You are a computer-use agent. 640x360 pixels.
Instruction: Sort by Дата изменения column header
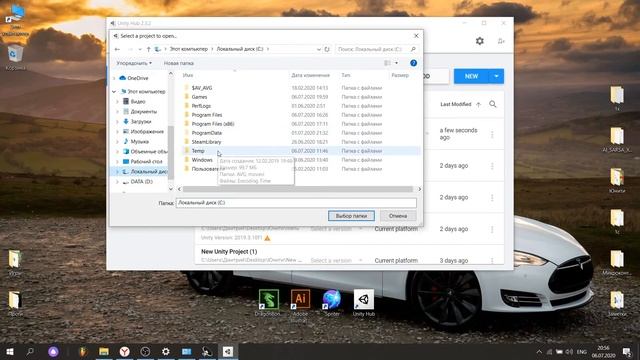(310, 75)
